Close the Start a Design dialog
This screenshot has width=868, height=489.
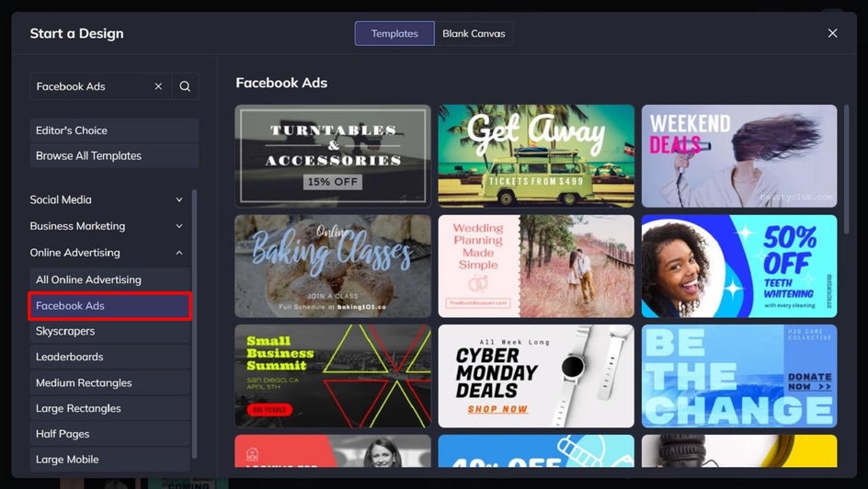[832, 33]
